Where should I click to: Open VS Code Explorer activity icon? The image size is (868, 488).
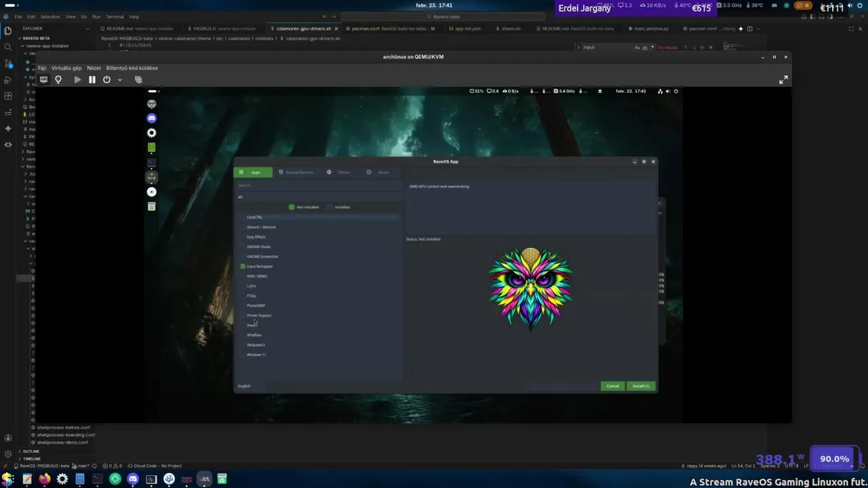(8, 30)
